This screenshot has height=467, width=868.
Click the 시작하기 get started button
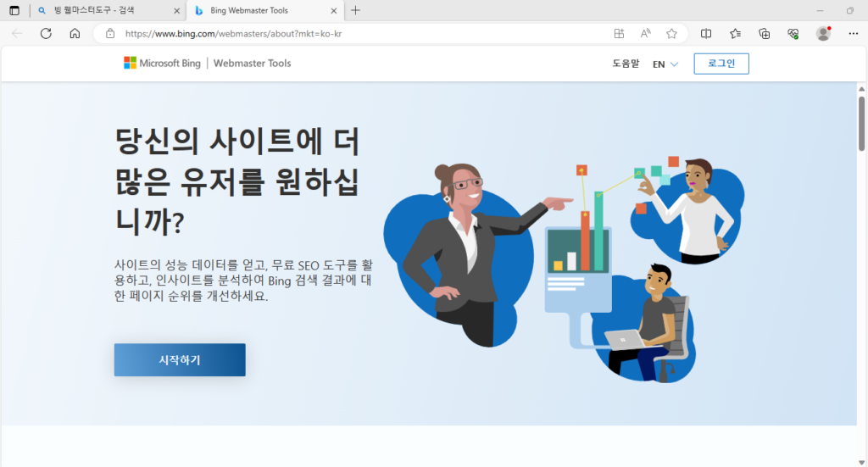(180, 359)
